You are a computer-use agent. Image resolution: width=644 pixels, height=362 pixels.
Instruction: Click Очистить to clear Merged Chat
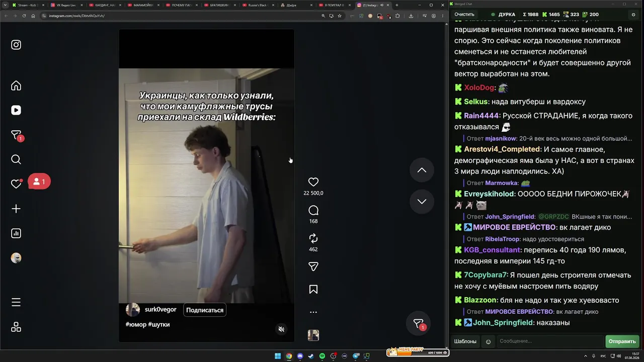click(x=464, y=15)
